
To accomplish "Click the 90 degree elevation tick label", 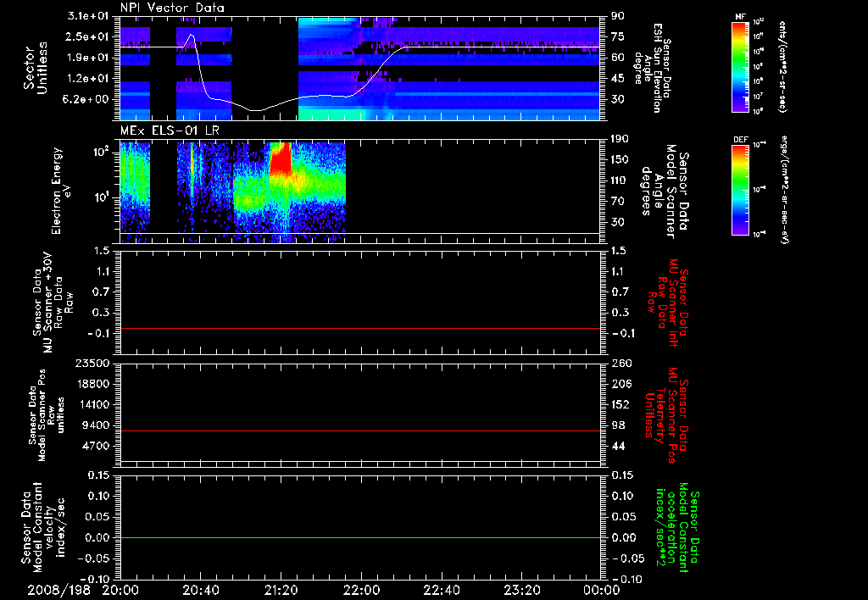I will (618, 15).
